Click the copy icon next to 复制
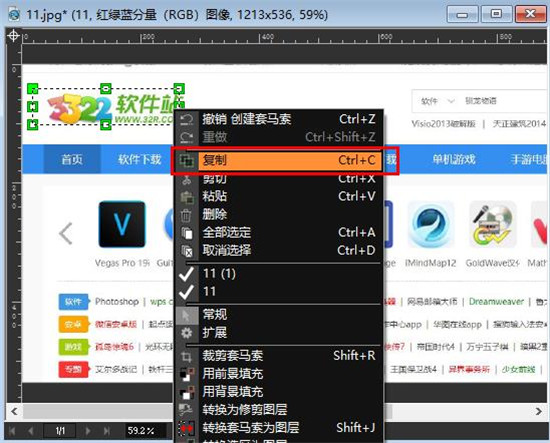Screen dimensions: 550x443 click(186, 161)
